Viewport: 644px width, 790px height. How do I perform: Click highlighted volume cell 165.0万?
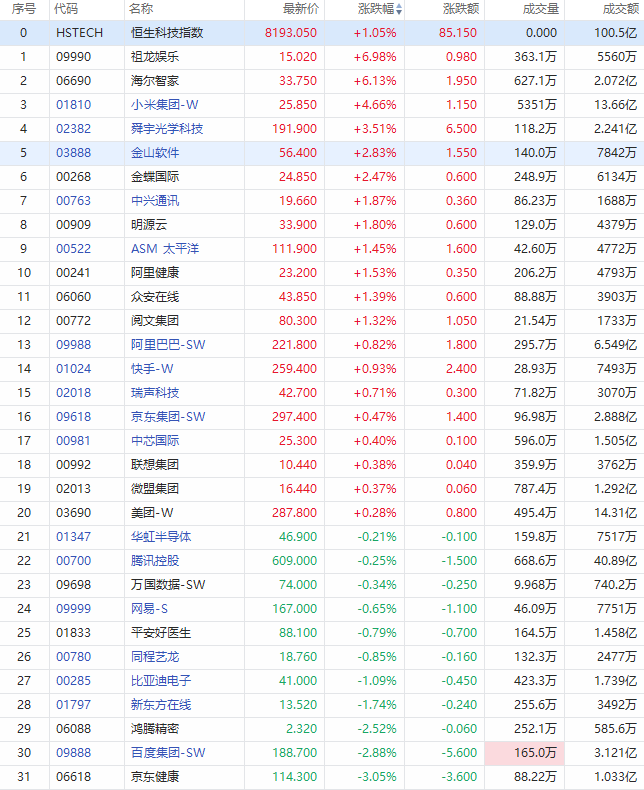(x=524, y=753)
